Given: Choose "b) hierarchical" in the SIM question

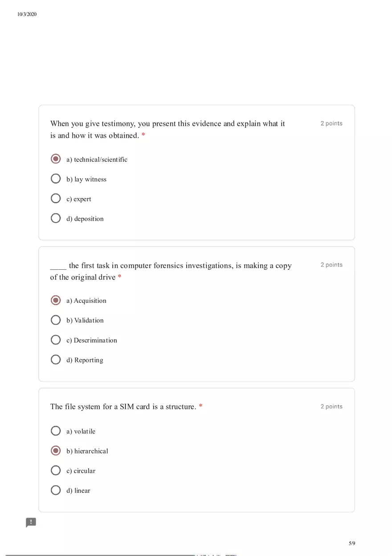Looking at the screenshot, I should (56, 450).
